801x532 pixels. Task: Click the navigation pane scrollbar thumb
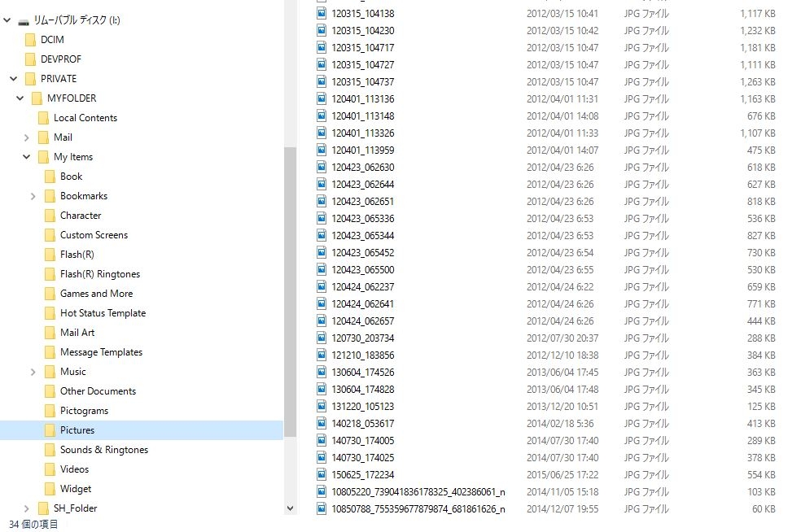click(290, 292)
